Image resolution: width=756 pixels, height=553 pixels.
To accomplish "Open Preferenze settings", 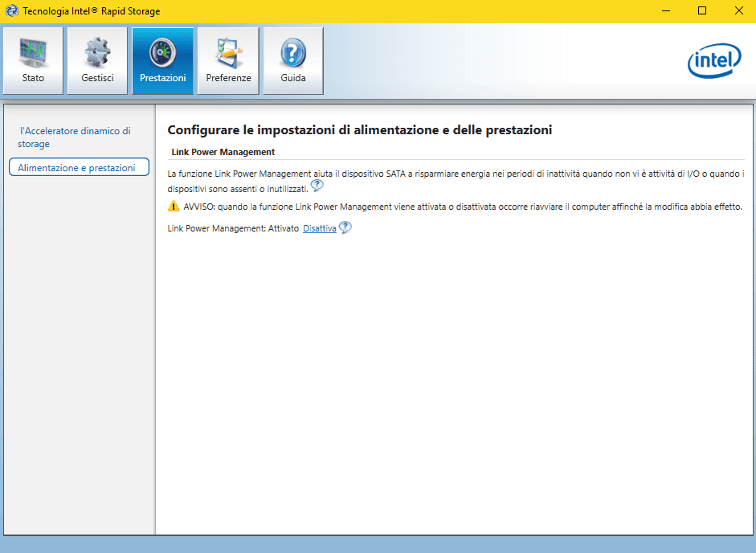I will (x=228, y=61).
